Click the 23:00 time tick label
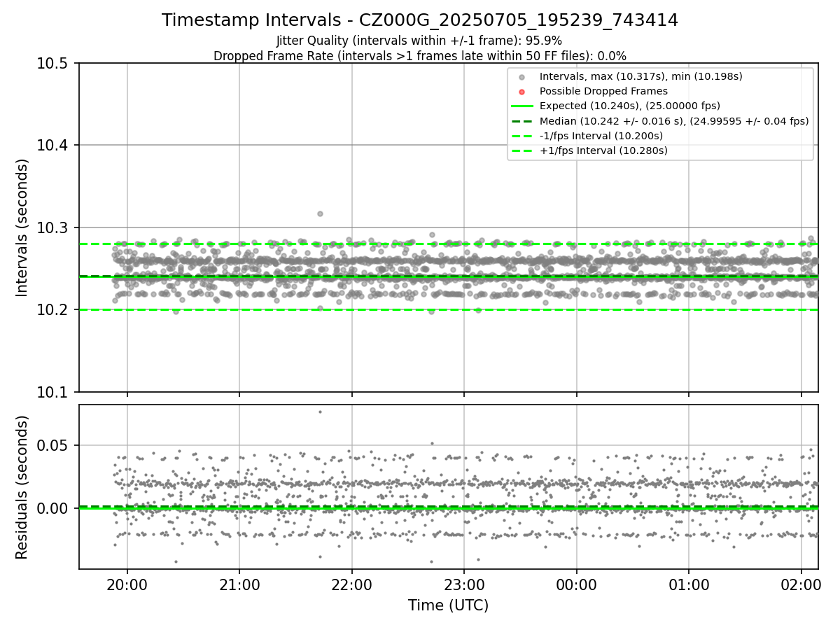Screen dimensions: 840x630 click(x=464, y=584)
